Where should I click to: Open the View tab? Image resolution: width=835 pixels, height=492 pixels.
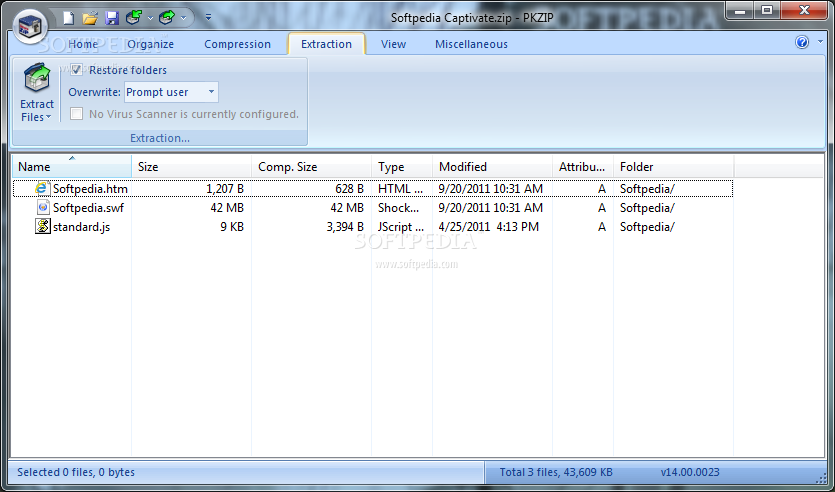point(394,44)
